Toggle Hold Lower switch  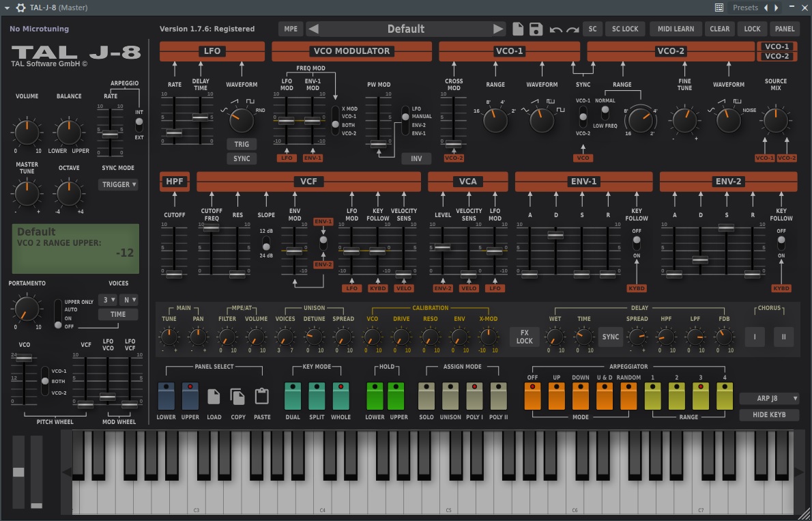[375, 396]
